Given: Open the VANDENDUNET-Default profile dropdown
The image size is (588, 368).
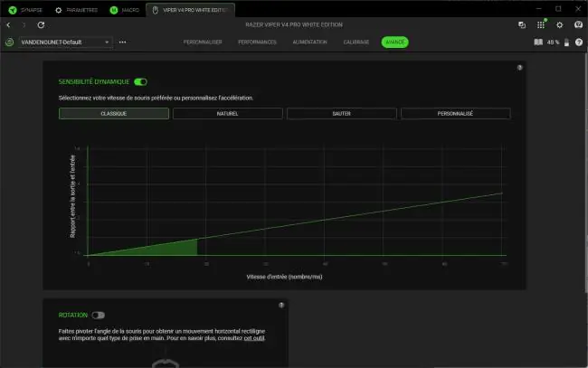Looking at the screenshot, I should [65, 42].
